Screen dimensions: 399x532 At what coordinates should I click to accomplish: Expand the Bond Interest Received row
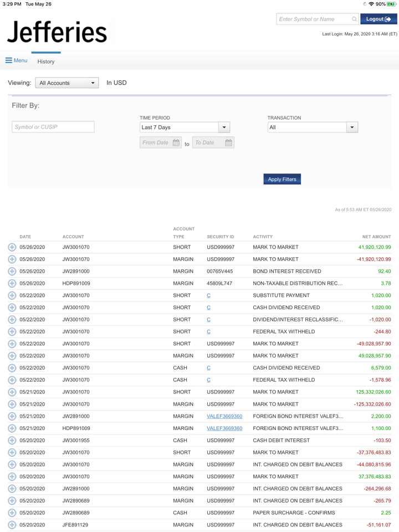[12, 272]
